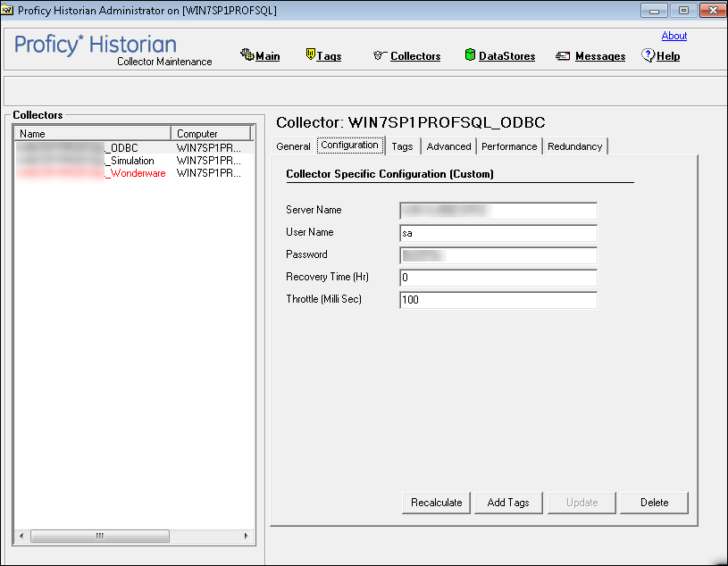Click the collectors list scroll-right arrow
This screenshot has width=728, height=566.
coord(246,536)
